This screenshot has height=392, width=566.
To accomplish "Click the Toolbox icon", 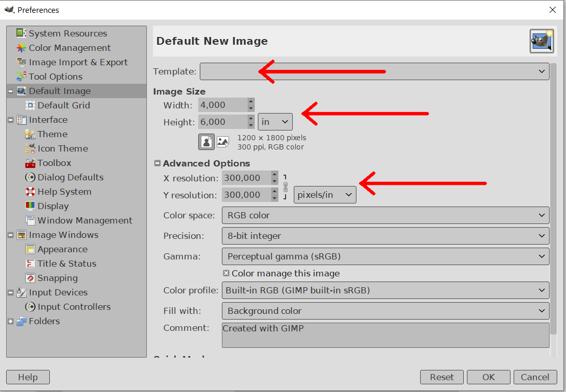I will pyautogui.click(x=30, y=163).
